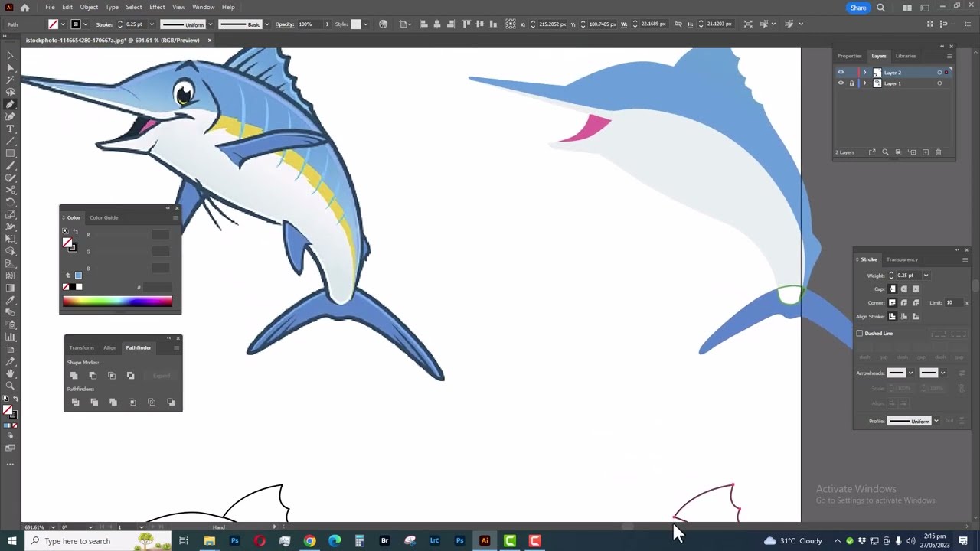Click the Unite shape mode in Pathfinder
980x551 pixels.
point(74,376)
